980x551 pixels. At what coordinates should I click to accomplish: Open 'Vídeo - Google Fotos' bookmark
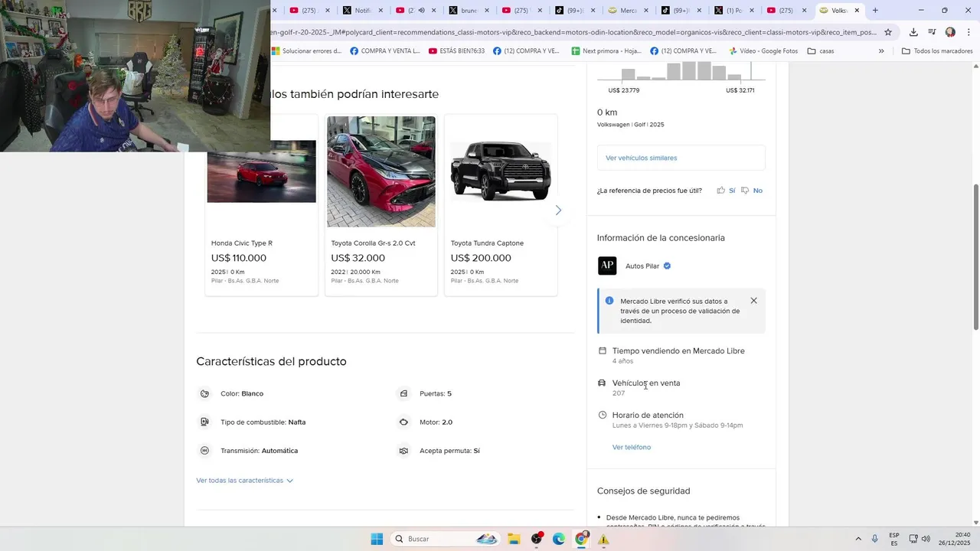(763, 51)
